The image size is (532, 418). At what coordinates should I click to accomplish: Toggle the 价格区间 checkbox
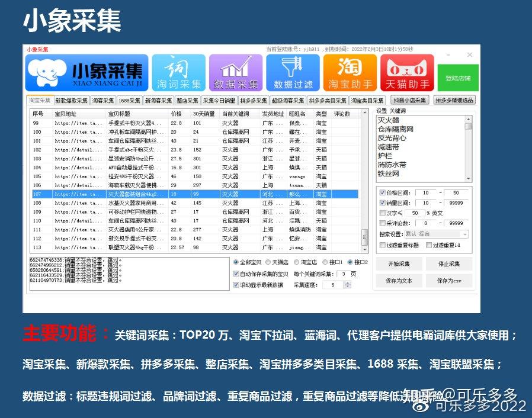coord(382,192)
